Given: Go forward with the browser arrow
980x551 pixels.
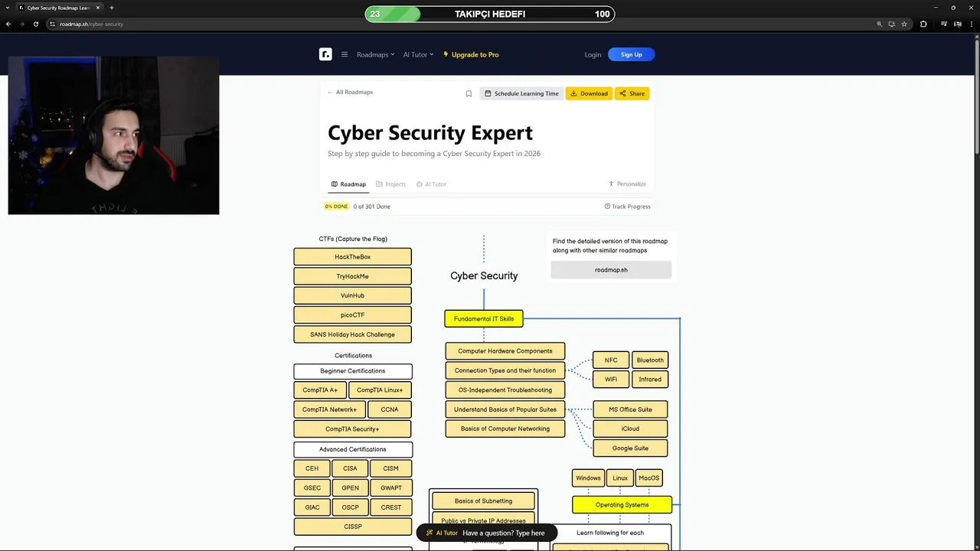Looking at the screenshot, I should coord(21,24).
